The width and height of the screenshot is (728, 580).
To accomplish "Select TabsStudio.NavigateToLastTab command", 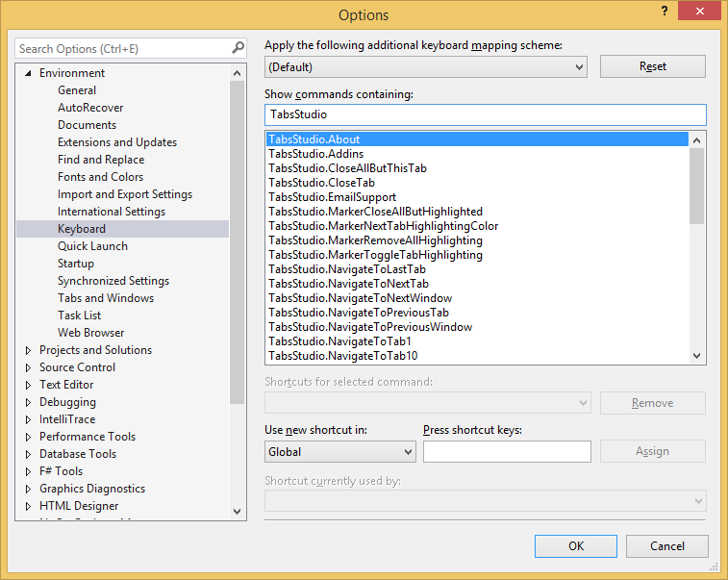I will [477, 269].
